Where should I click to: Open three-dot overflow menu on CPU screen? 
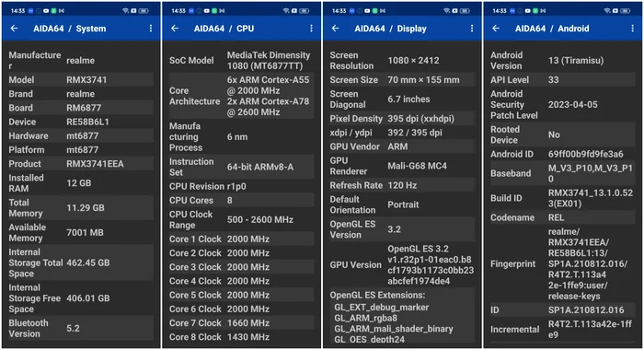pos(311,29)
